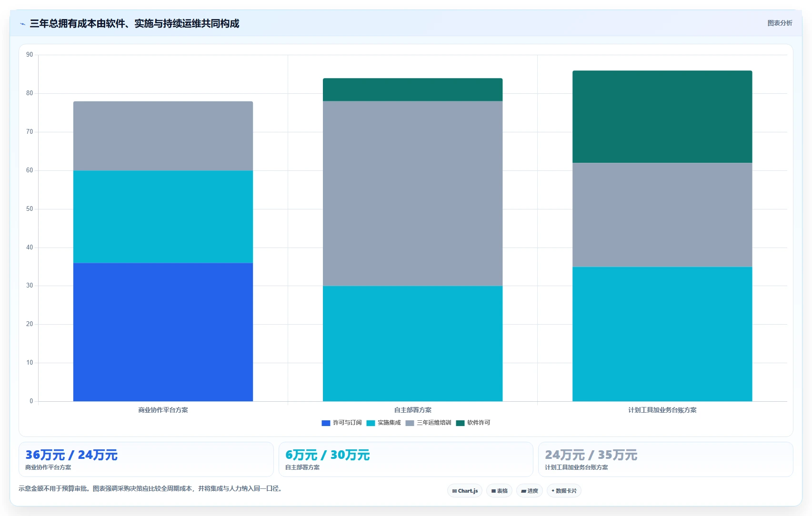The width and height of the screenshot is (812, 516).
Task: Toggle the 许可与订阅 legend swatch
Action: coord(326,423)
